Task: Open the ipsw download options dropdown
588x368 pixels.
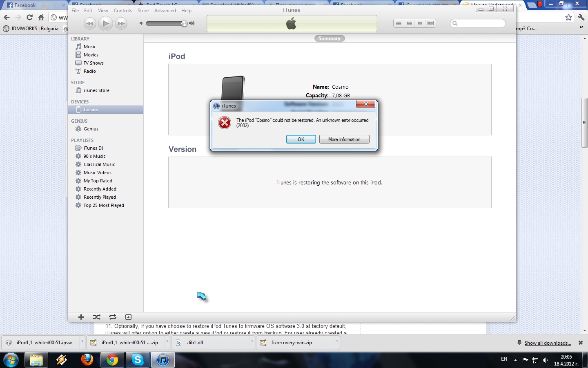Action: (x=82, y=341)
